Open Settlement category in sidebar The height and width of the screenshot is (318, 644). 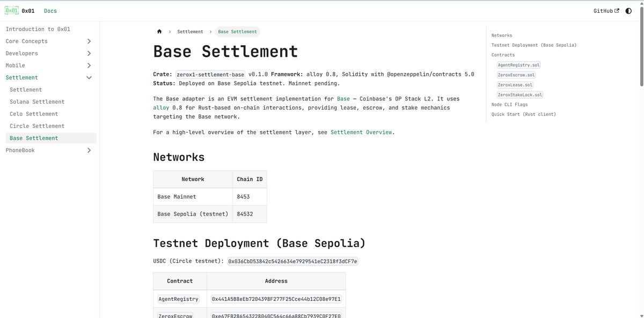[21, 77]
